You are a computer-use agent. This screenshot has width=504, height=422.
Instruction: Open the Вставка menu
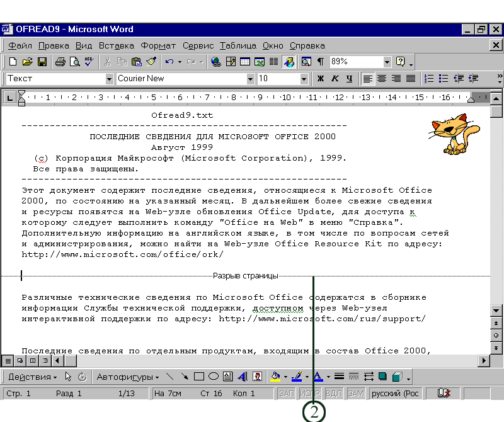tap(117, 45)
